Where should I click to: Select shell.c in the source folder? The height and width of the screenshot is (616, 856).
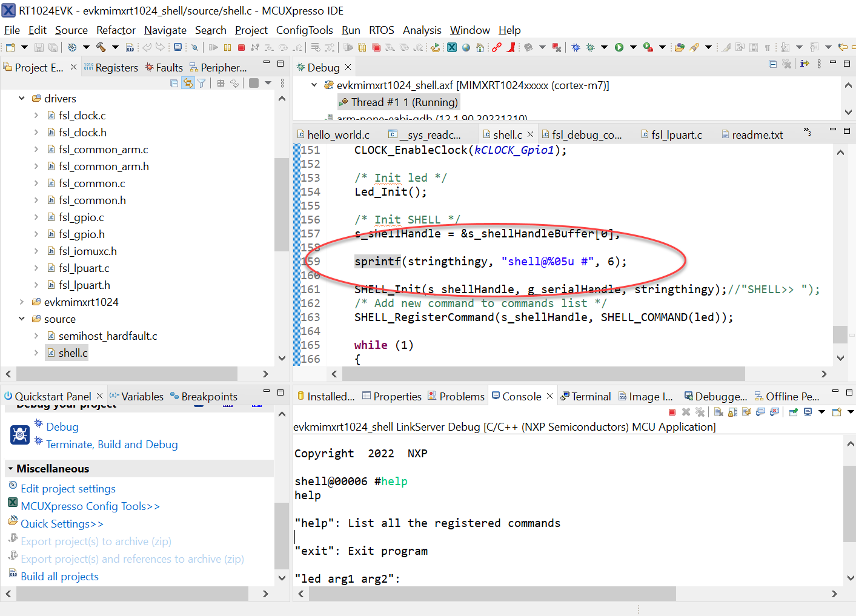[72, 353]
